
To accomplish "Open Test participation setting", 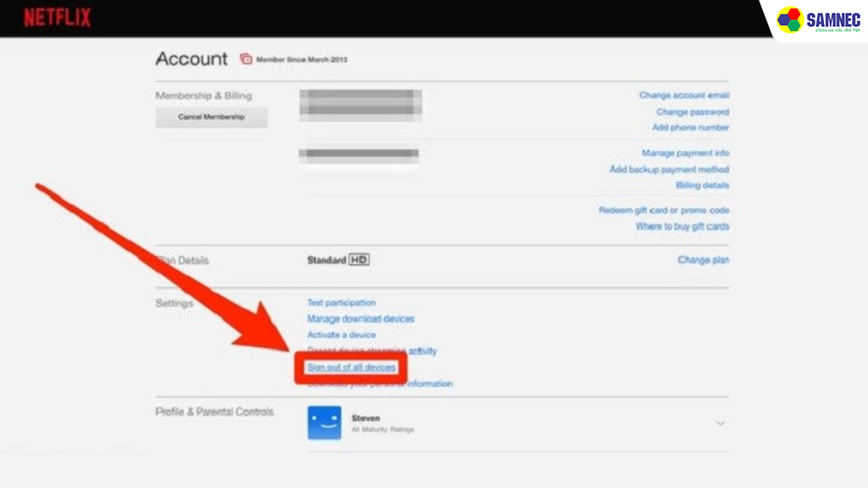I will pyautogui.click(x=341, y=302).
